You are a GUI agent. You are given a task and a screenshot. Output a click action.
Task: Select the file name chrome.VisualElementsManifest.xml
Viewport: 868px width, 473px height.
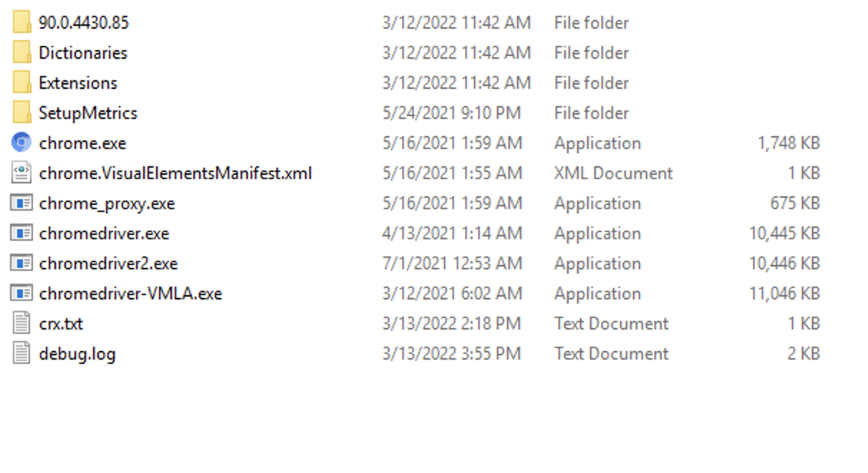[175, 173]
